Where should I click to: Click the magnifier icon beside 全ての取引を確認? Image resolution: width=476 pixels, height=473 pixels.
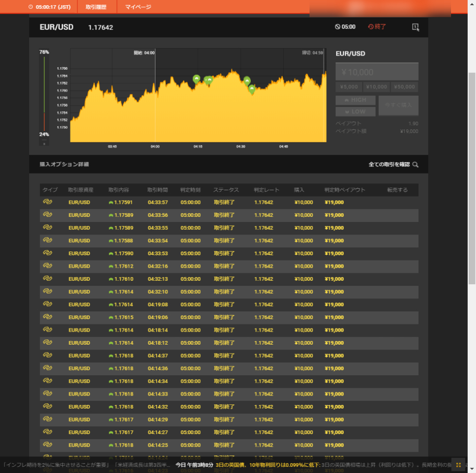[415, 164]
